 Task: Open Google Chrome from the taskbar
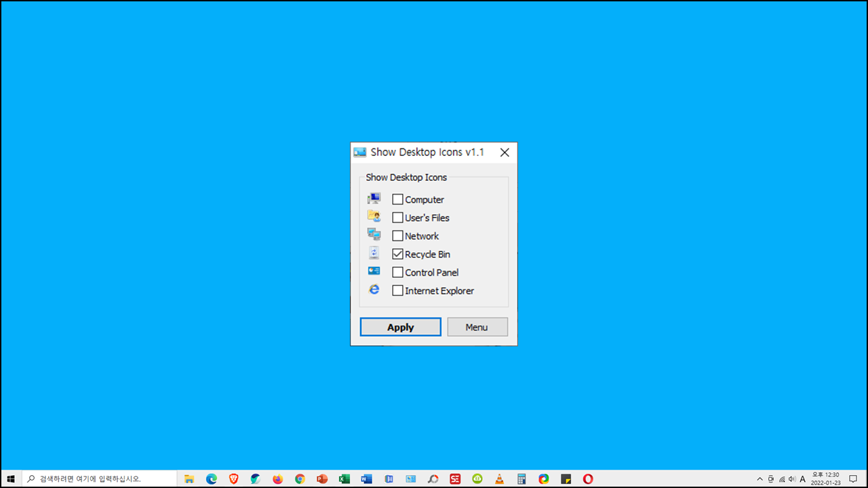point(300,479)
